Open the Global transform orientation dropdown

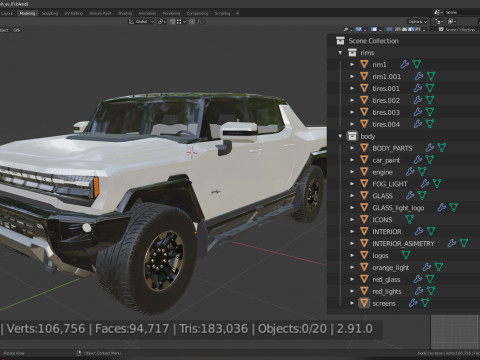tap(141, 22)
